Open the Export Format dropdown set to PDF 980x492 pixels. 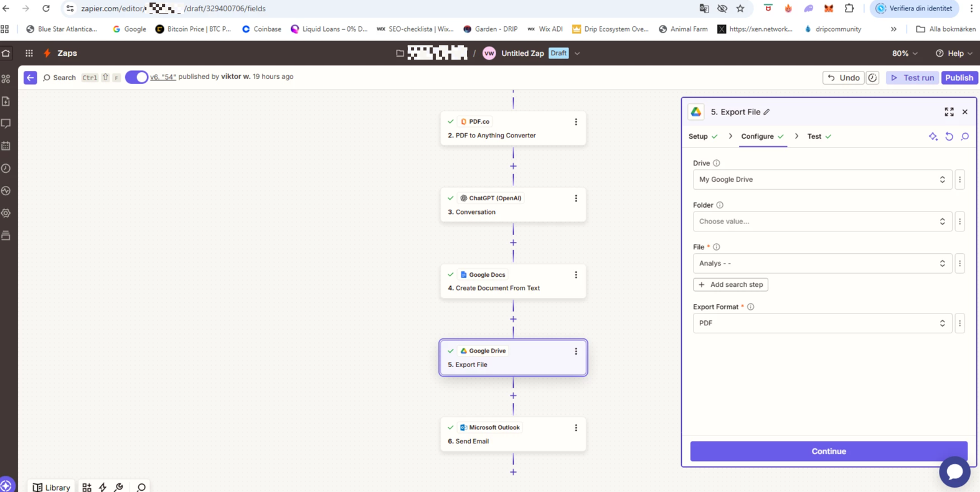coord(821,323)
